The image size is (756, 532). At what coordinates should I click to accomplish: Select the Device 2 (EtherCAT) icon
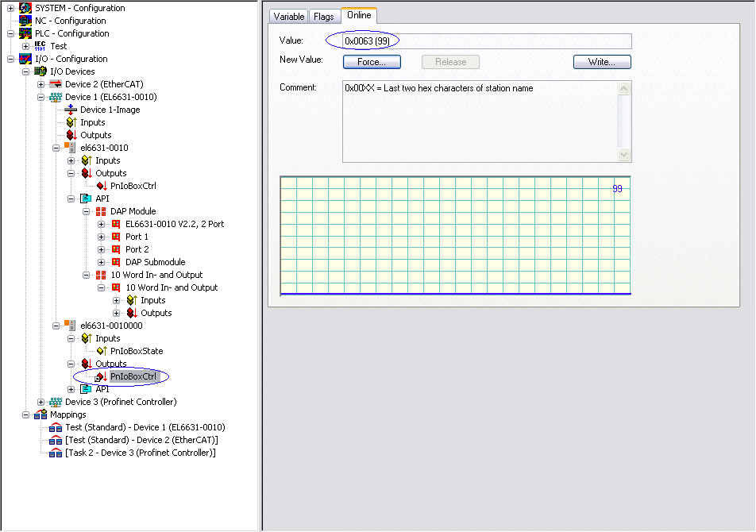point(56,84)
